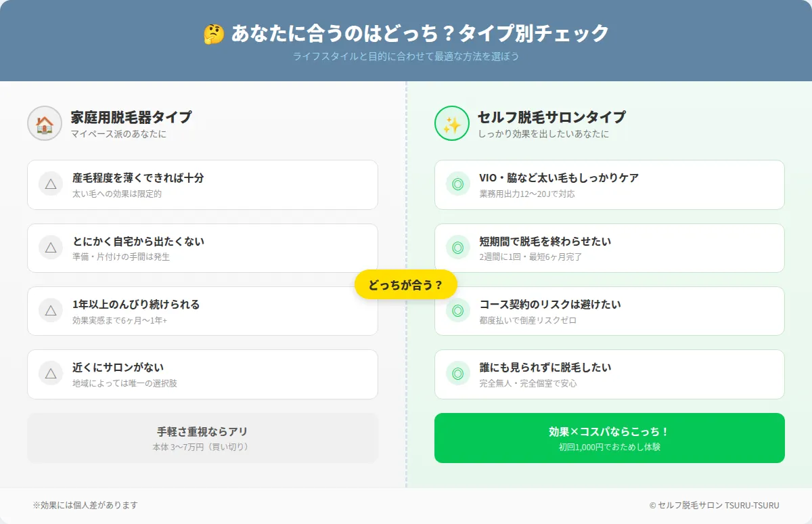Click double-circle icon beside 短期間で脱毛を終わらせたい
This screenshot has height=524, width=812.
pos(458,247)
